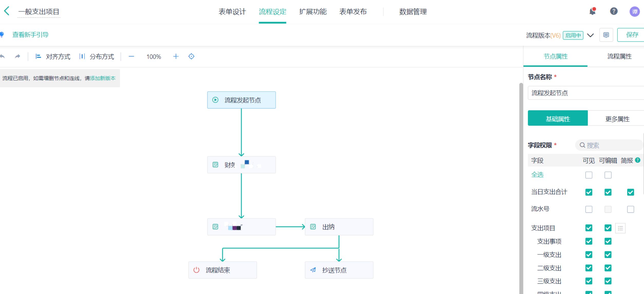
Task: Enable the visible checkbox for 流水号
Action: pyautogui.click(x=589, y=209)
